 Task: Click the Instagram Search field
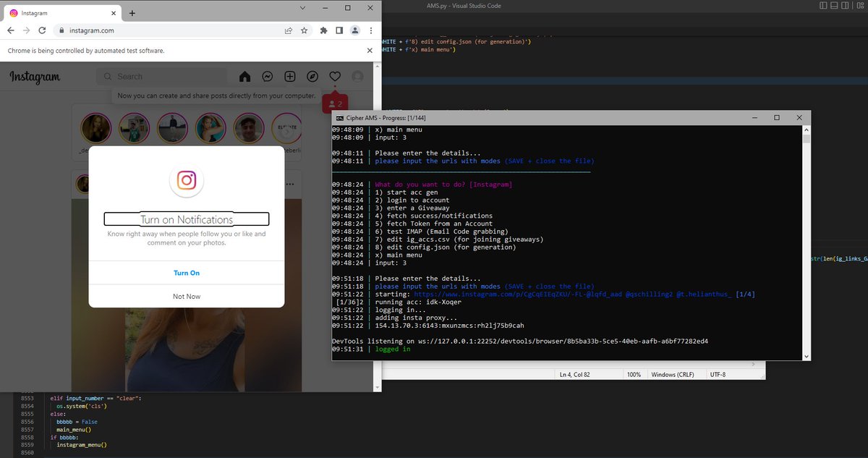click(x=161, y=77)
